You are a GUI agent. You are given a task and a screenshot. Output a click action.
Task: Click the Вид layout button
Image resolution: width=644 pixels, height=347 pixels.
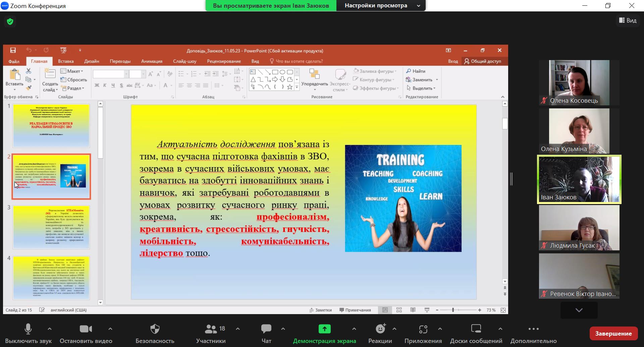[x=628, y=20]
